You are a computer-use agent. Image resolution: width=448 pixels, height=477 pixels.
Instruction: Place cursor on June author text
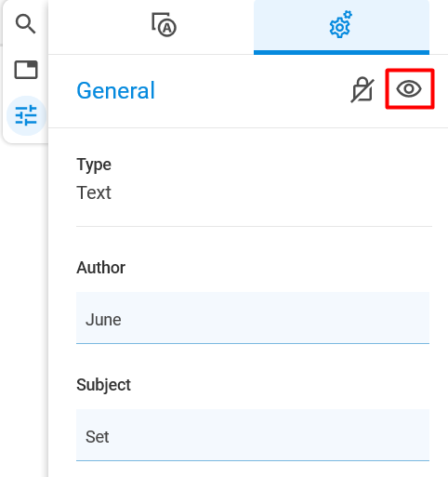[103, 320]
